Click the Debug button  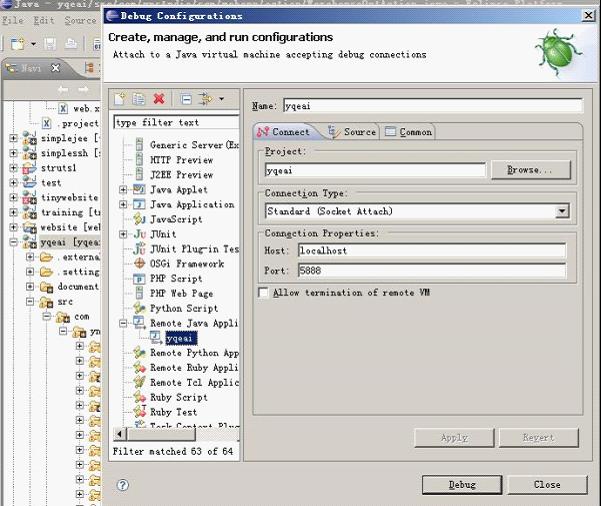[461, 484]
